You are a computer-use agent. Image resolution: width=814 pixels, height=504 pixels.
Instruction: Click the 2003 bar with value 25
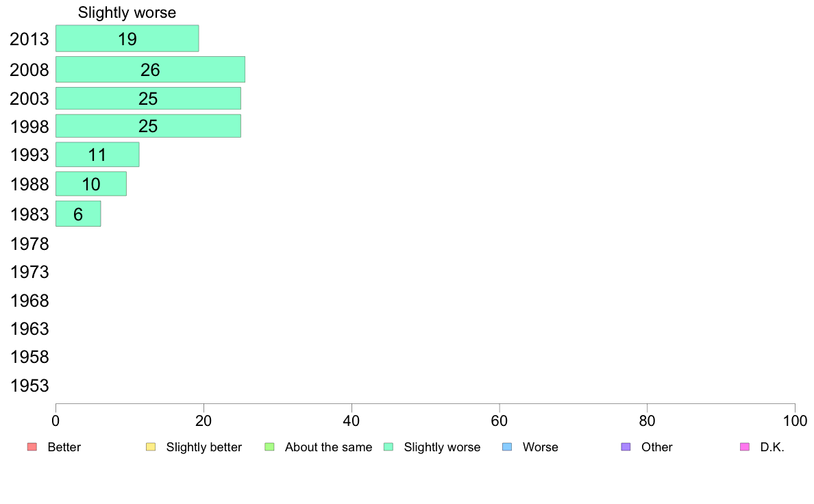point(148,98)
